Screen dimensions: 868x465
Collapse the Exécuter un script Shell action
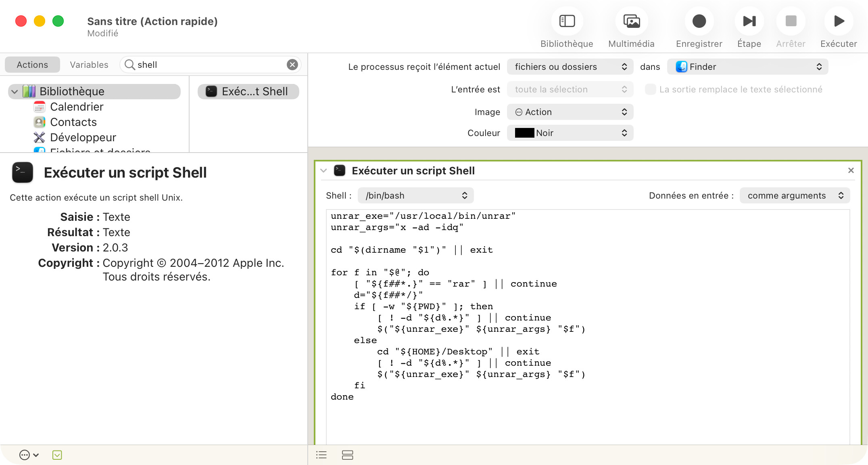[323, 171]
